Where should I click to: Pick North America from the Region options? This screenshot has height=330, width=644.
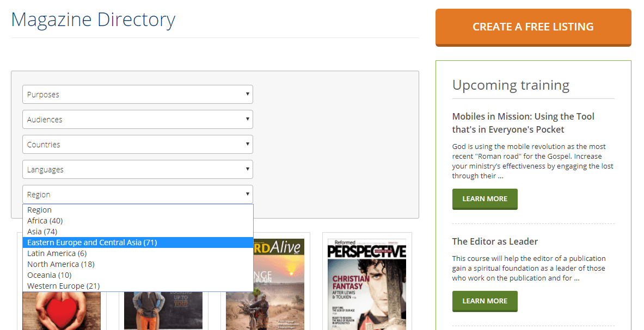pyautogui.click(x=60, y=264)
